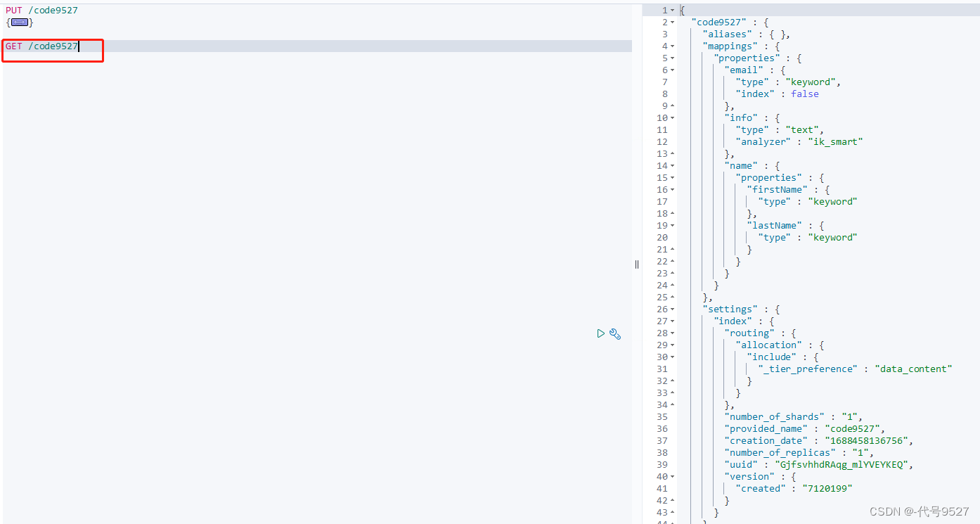Collapse the "version" block on line 40
This screenshot has width=980, height=524.
pyautogui.click(x=673, y=476)
